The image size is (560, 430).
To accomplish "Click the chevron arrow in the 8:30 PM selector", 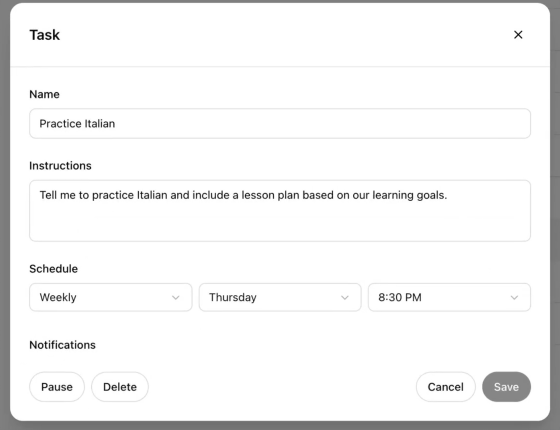I will (514, 298).
